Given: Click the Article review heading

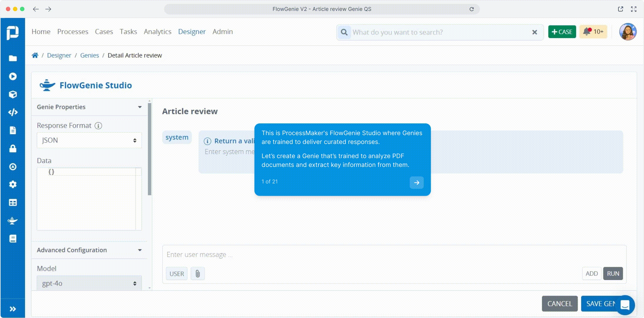Looking at the screenshot, I should pos(190,111).
